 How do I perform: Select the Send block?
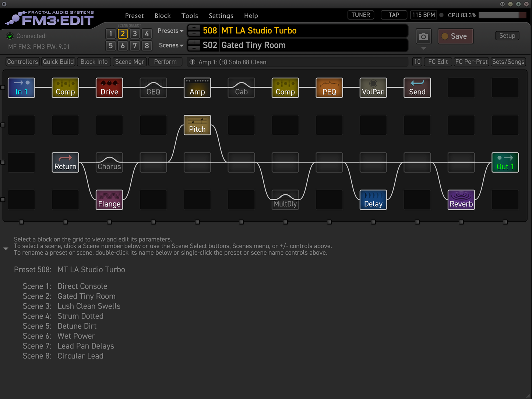click(417, 88)
